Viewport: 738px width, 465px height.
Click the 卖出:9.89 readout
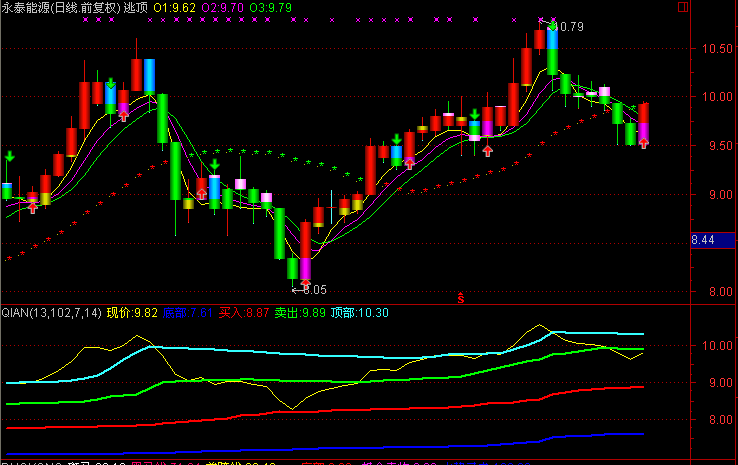pos(300,313)
